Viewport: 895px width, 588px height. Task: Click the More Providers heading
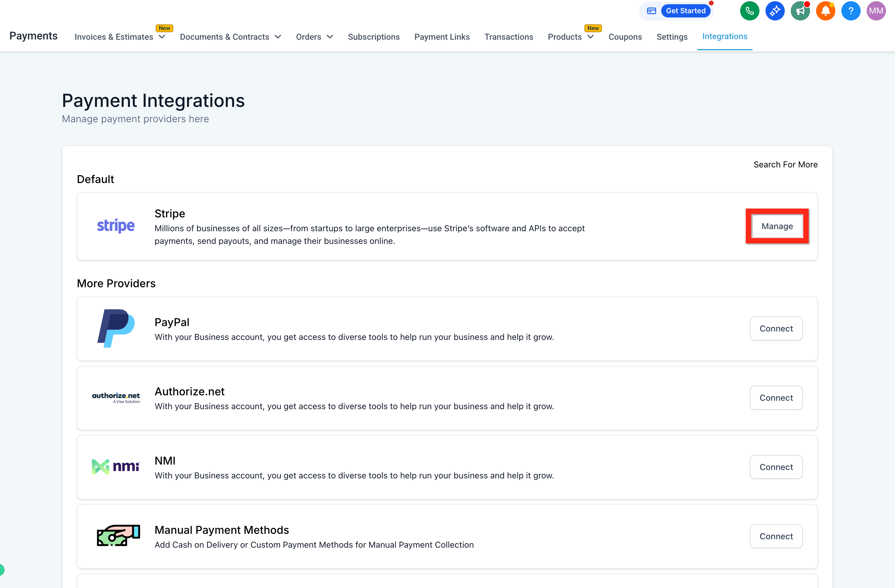116,283
